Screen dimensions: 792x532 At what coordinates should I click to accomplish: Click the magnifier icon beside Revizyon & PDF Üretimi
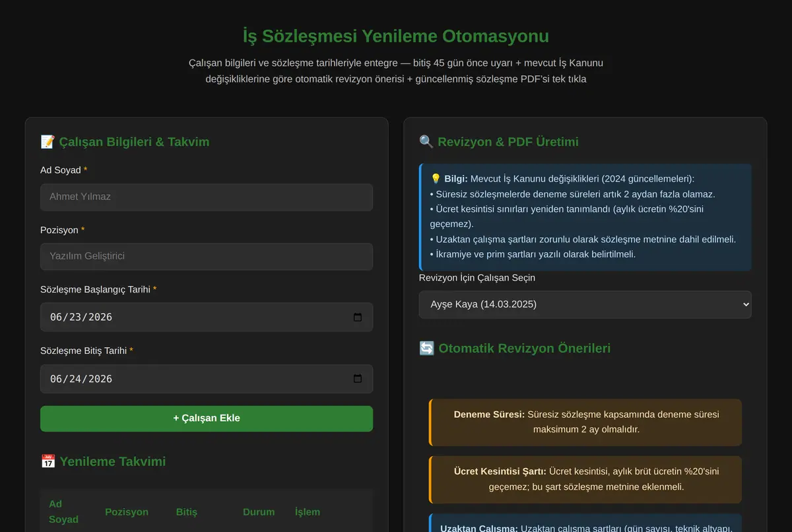pos(426,142)
